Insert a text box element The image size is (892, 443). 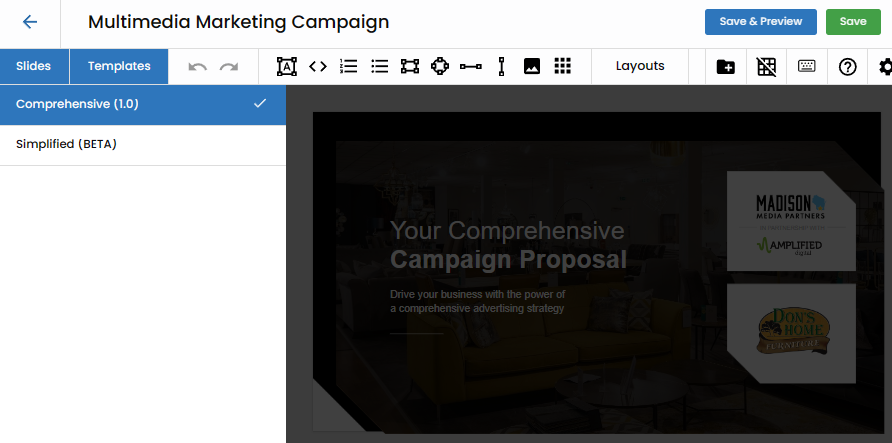tap(287, 67)
